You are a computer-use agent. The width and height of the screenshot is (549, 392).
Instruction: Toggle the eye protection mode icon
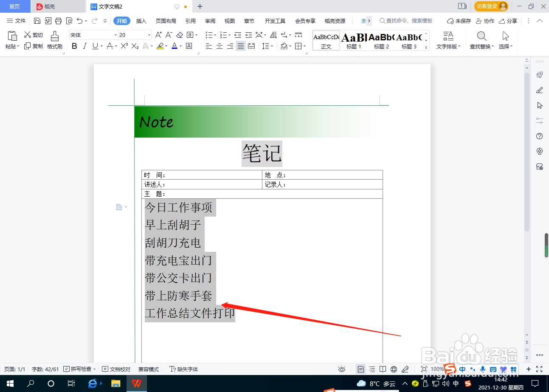342,369
